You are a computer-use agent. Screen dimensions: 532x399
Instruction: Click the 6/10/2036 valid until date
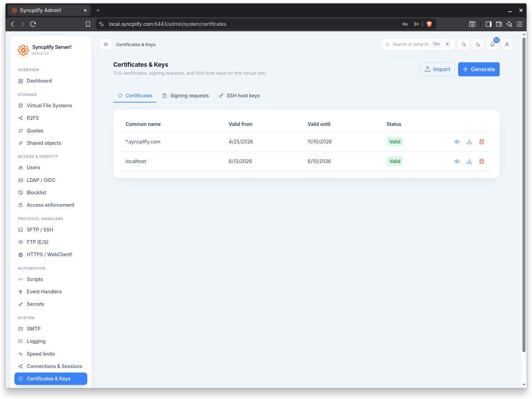pyautogui.click(x=319, y=161)
